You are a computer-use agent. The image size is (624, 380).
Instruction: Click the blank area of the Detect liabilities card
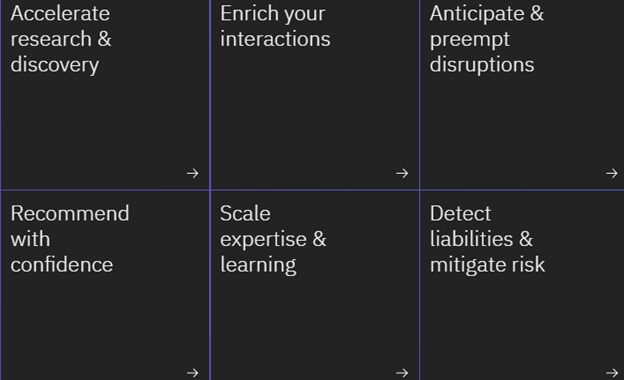pyautogui.click(x=522, y=322)
